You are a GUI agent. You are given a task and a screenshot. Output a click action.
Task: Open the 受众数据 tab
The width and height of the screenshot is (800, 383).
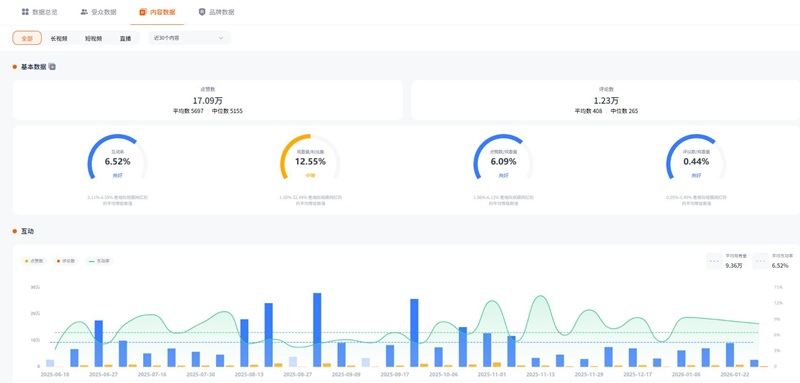point(98,12)
